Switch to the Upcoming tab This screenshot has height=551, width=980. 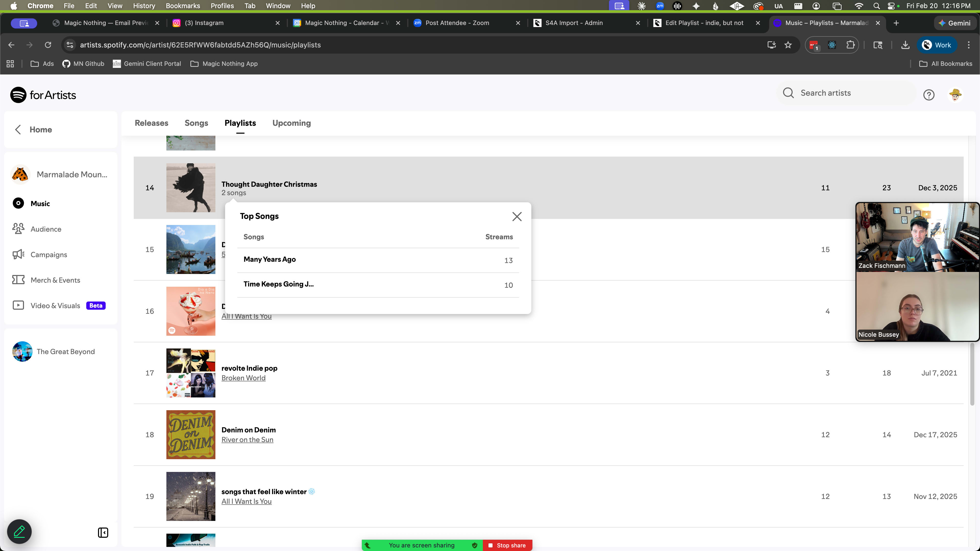coord(291,123)
